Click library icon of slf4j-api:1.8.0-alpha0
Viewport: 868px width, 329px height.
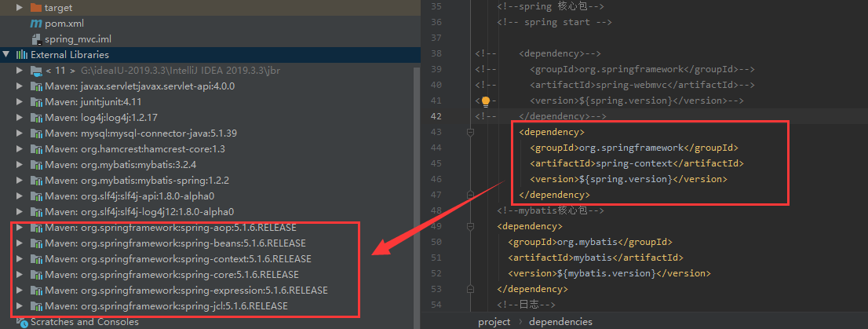36,196
